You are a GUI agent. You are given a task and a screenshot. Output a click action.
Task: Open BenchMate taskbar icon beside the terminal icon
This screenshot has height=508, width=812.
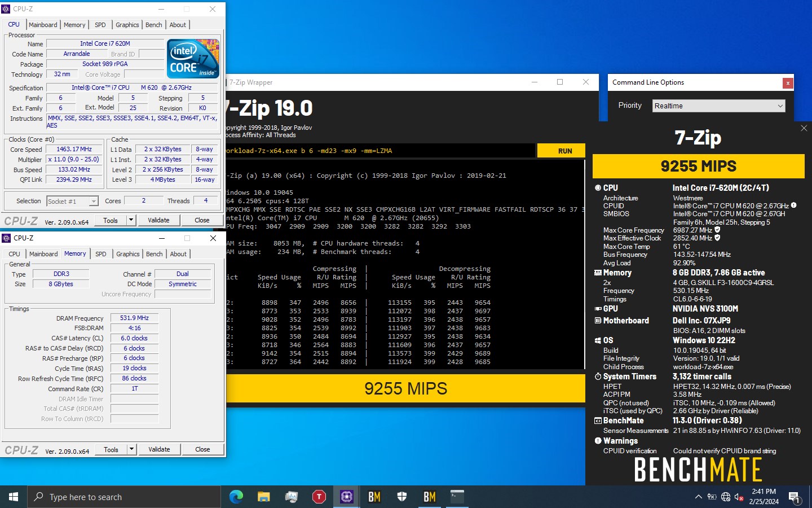(x=429, y=497)
